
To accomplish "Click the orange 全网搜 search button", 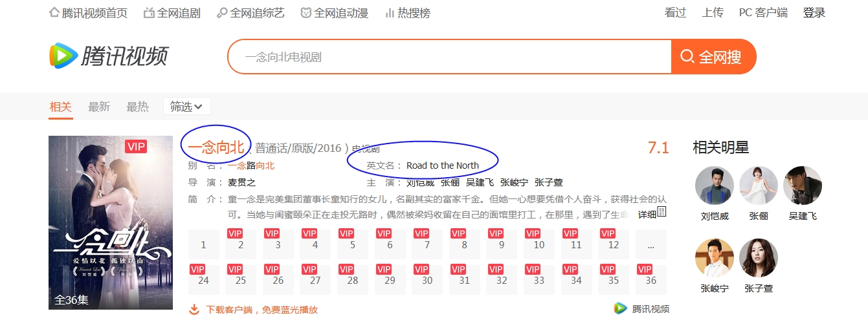I will tap(713, 57).
